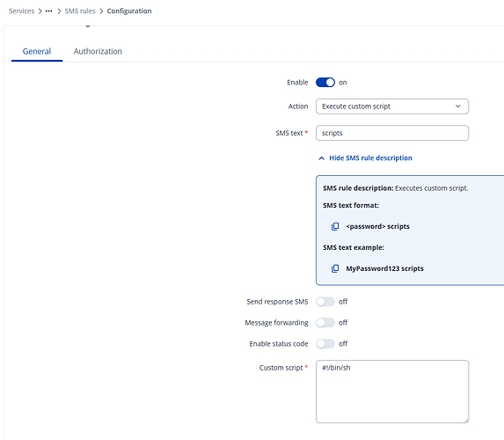
Task: Click the Configuration breadcrumb item
Action: coord(129,11)
